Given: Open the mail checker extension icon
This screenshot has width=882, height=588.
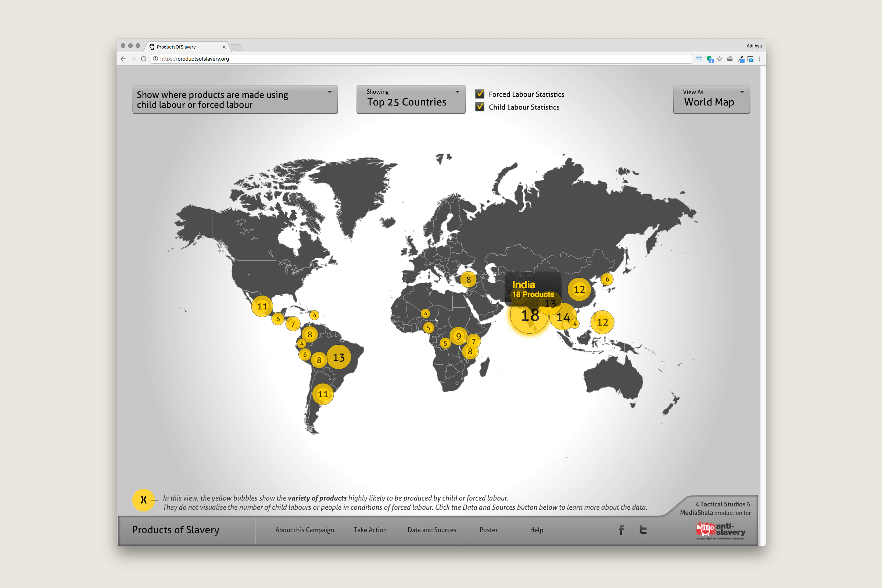Looking at the screenshot, I should coord(730,59).
